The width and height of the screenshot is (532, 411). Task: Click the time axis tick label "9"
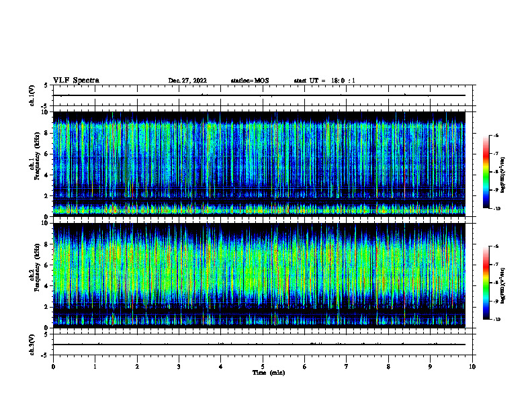point(430,367)
